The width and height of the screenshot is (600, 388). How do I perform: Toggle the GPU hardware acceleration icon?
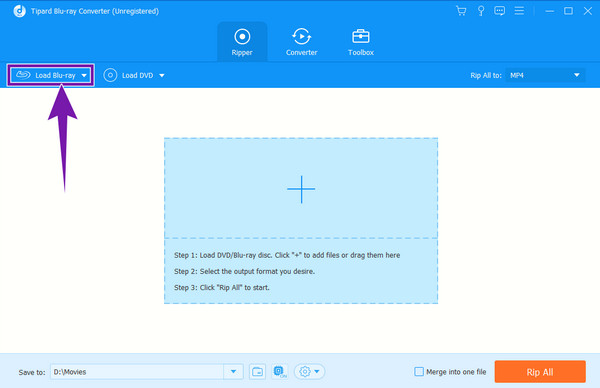tap(280, 372)
